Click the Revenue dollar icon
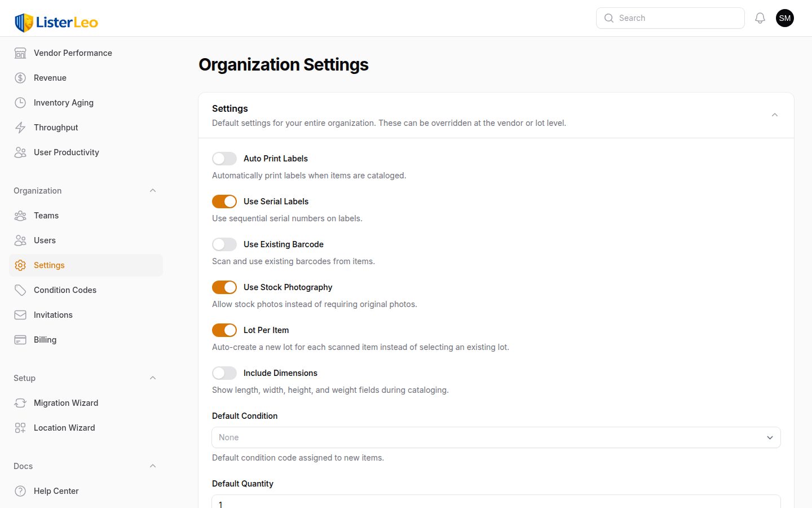Image resolution: width=812 pixels, height=508 pixels. 20,78
